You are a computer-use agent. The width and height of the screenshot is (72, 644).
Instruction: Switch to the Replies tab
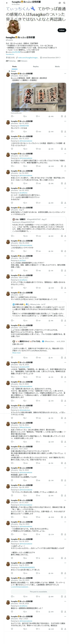[x=36, y=67]
